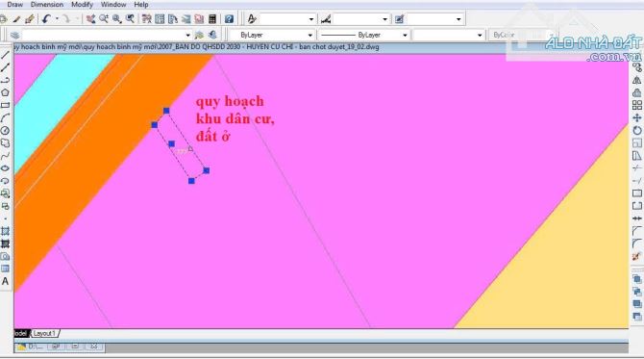Open the linetype ByLayer dropdown
Viewport: 644px width, 359px height.
pos(364,36)
